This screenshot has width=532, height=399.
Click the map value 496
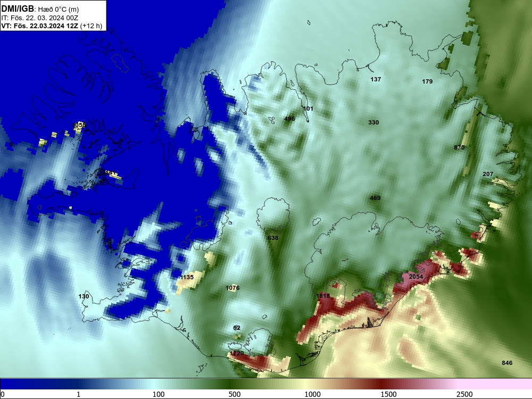click(x=289, y=119)
